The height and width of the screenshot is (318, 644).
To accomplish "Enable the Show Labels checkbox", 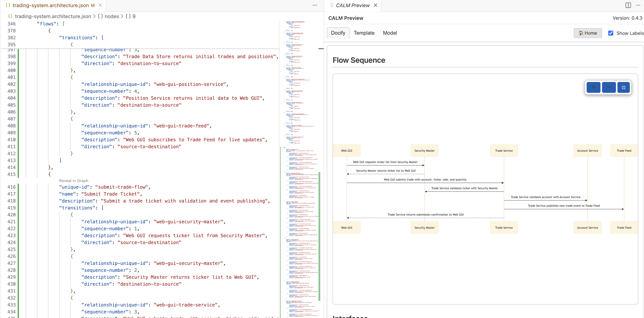I will click(611, 33).
